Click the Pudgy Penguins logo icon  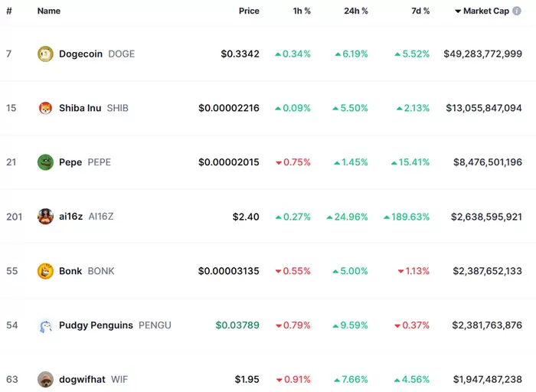coord(46,325)
